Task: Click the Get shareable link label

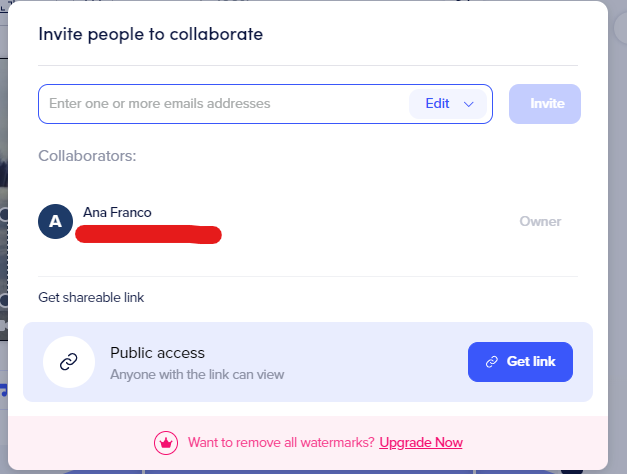Action: point(91,297)
